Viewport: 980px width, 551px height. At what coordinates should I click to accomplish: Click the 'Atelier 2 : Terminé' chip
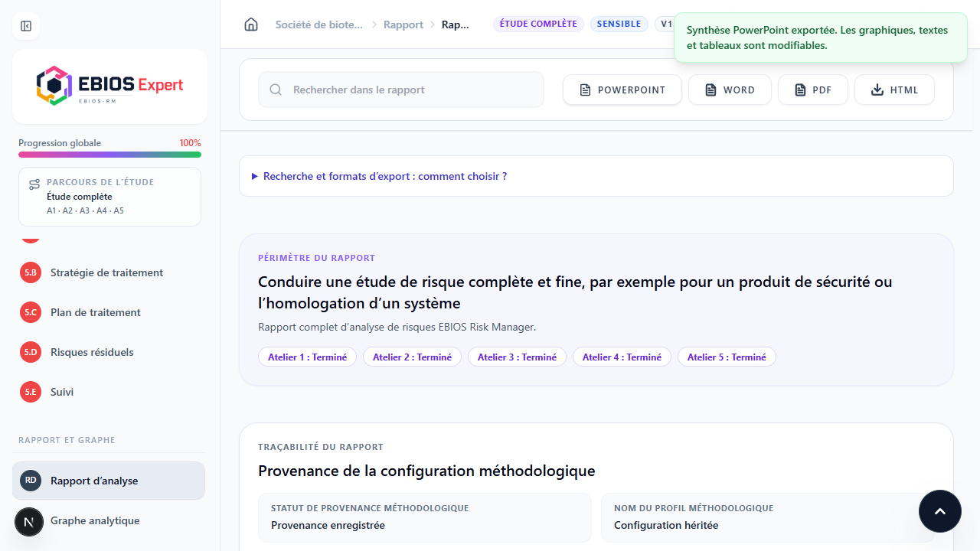[x=412, y=357]
